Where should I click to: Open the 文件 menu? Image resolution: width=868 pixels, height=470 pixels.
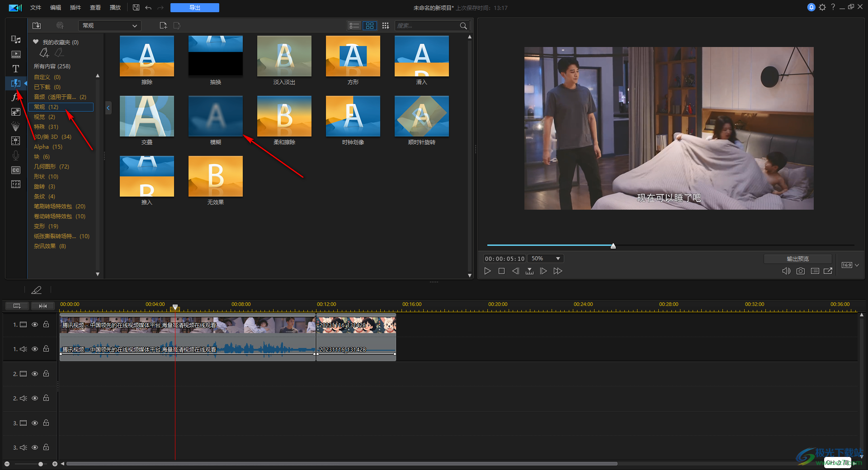coord(36,8)
